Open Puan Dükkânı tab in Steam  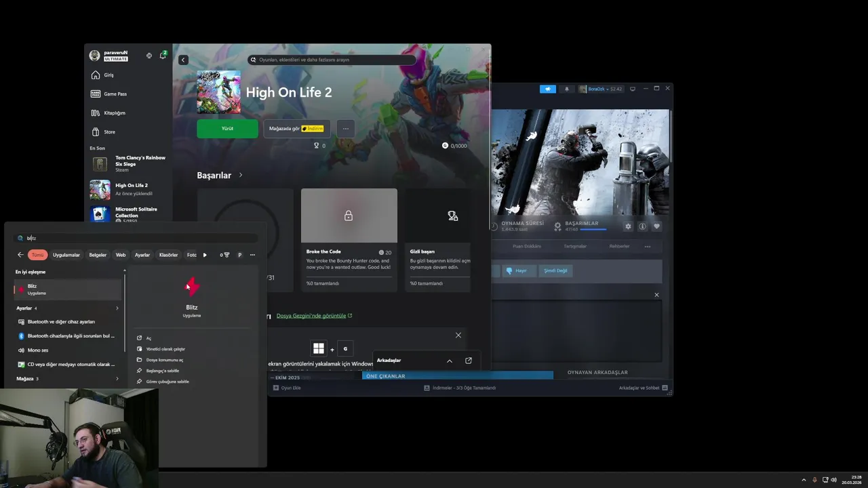(527, 246)
